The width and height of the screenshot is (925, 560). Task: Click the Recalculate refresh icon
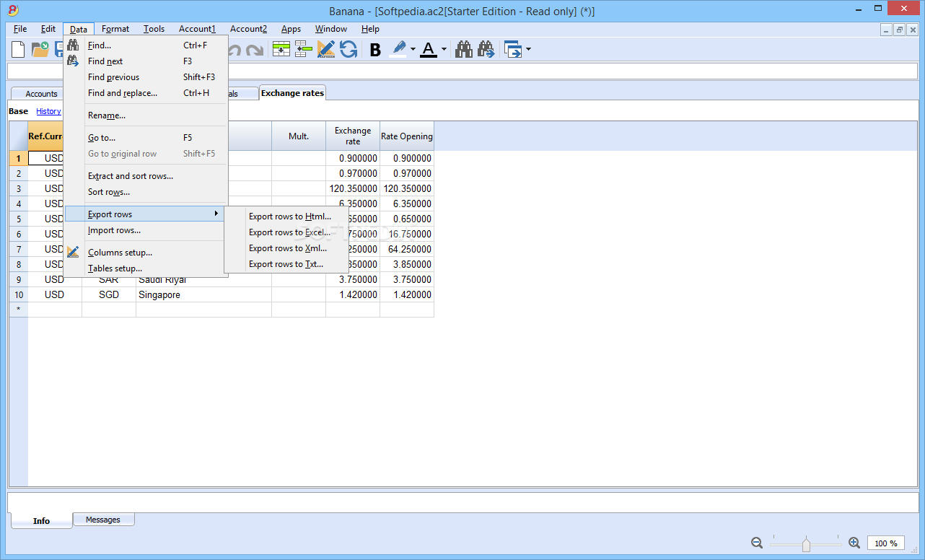click(348, 50)
